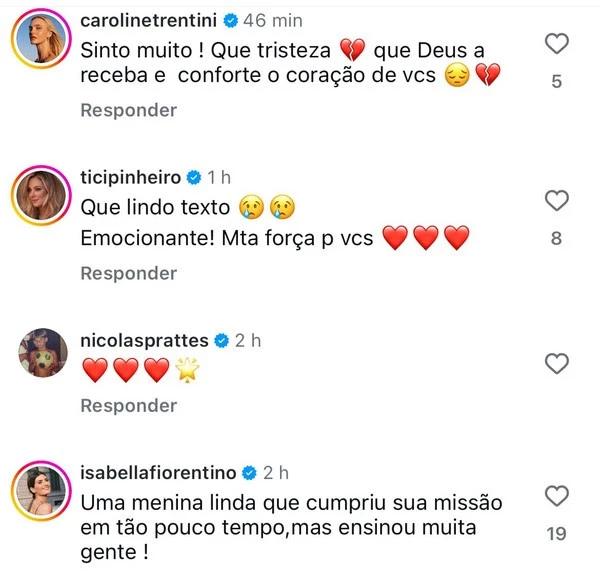This screenshot has width=600, height=574.
Task: Like carolinetrentini's comment with the heart
Action: 557,43
